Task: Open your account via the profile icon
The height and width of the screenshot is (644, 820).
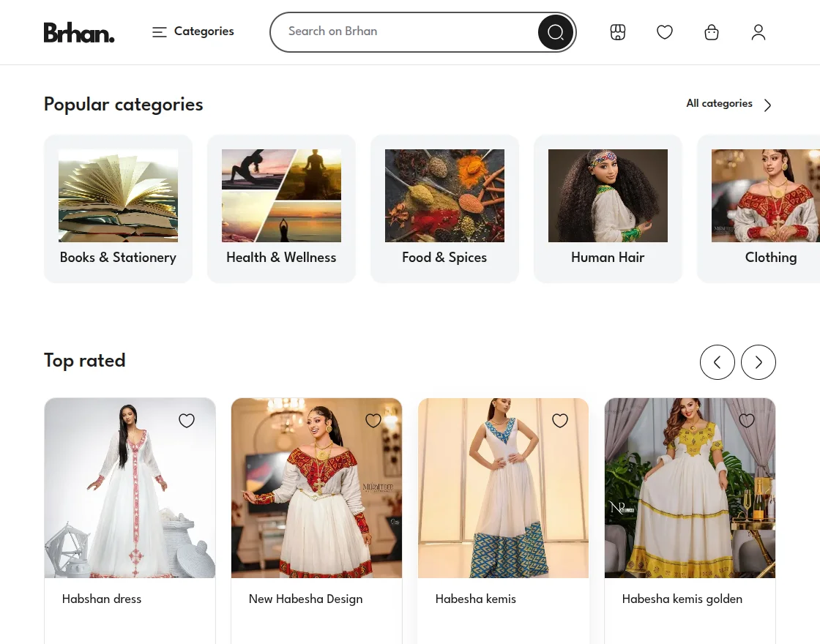Action: (x=758, y=32)
